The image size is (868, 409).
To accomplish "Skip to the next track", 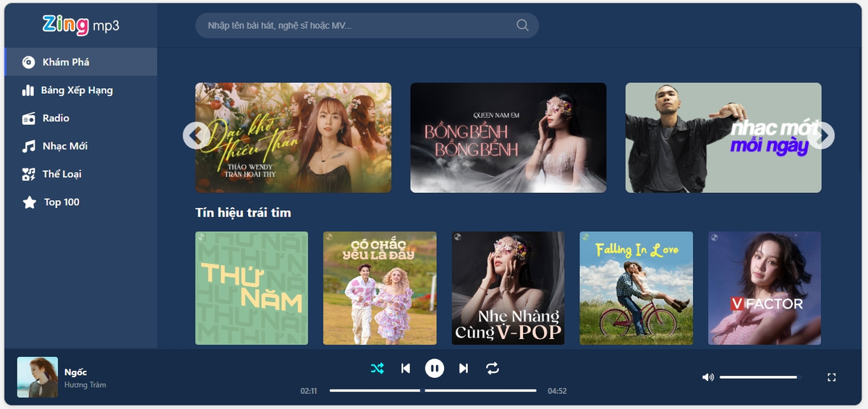I will pyautogui.click(x=464, y=369).
